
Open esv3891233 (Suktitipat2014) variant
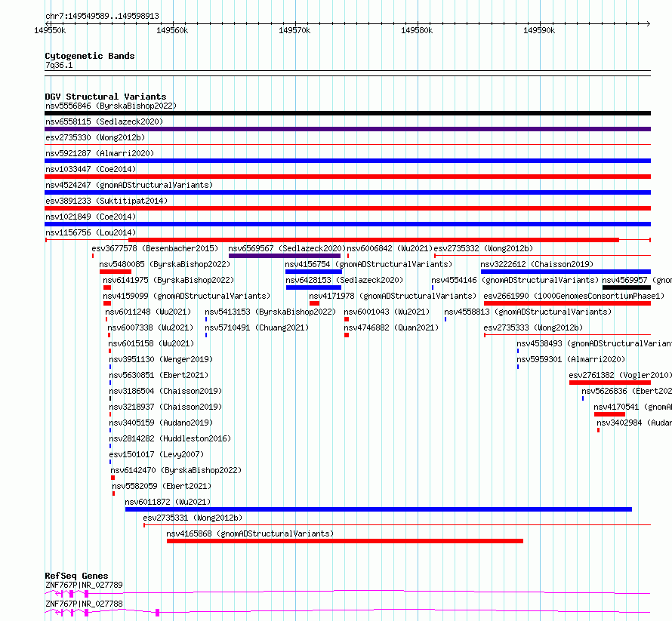106,201
